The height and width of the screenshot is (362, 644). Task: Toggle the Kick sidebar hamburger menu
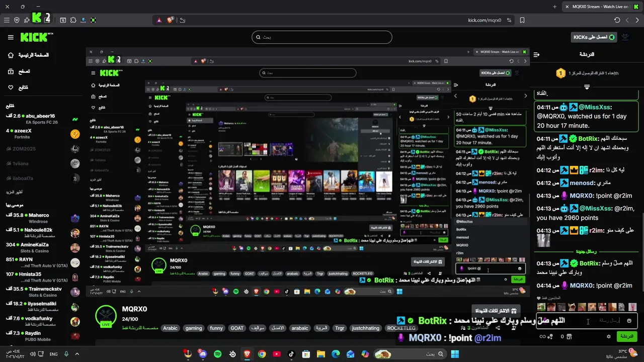11,37
